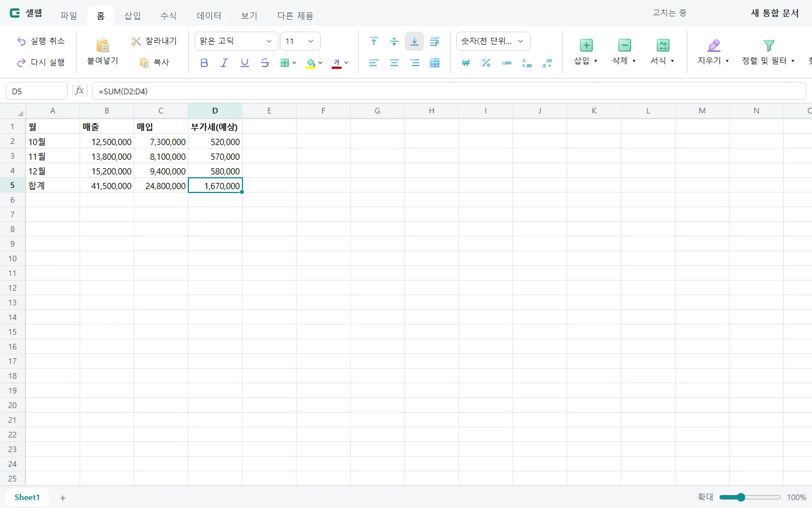812x508 pixels.
Task: Switch to the 데이터 tab
Action: point(209,16)
